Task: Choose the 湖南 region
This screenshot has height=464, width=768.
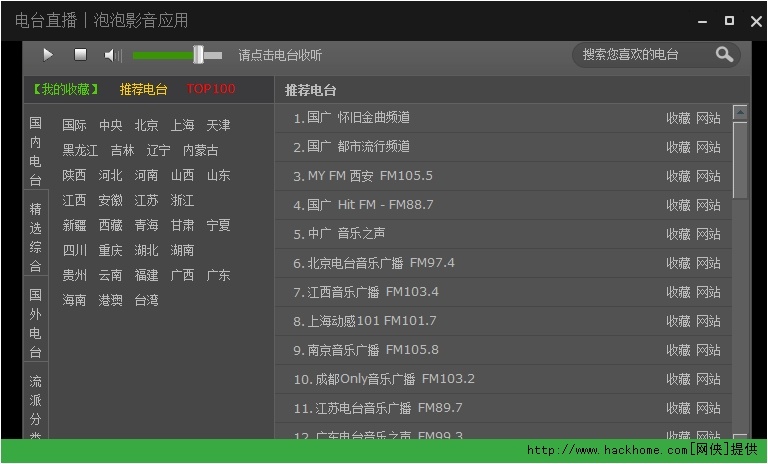Action: (x=182, y=250)
